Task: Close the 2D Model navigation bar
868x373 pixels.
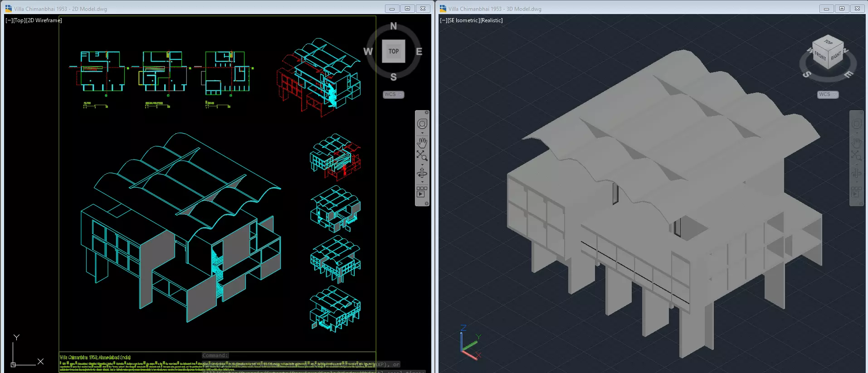Action: [426, 112]
